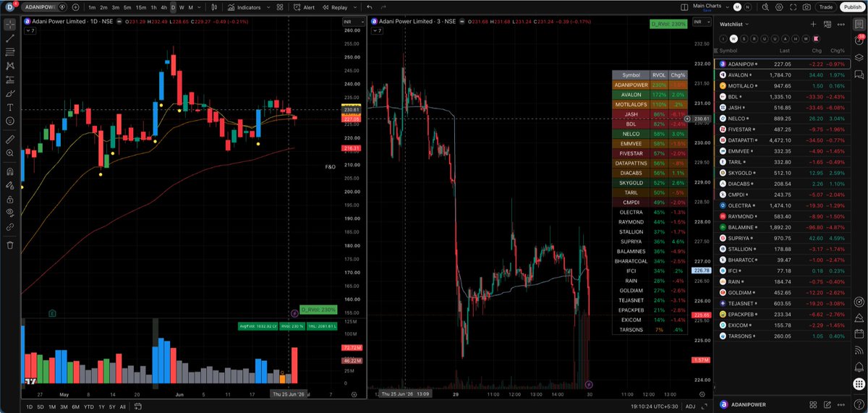
Task: Open watchlist advanced view icon
Action: click(827, 24)
